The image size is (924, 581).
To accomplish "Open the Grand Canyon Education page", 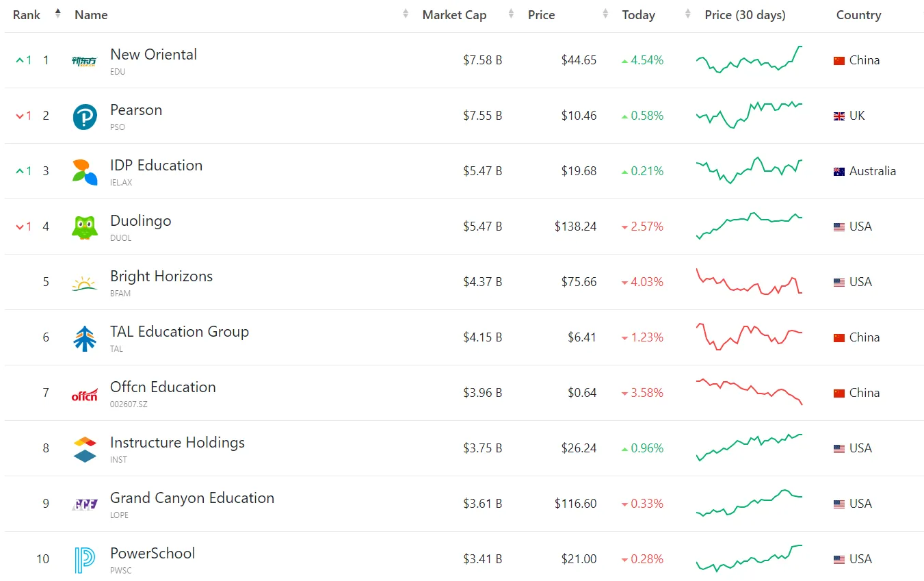I will (x=192, y=498).
